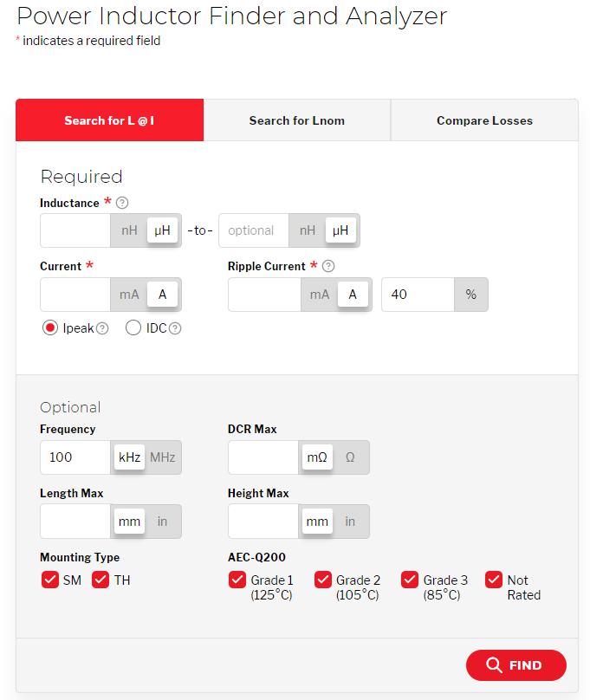Image resolution: width=590 pixels, height=700 pixels.
Task: Switch Current unit to mA
Action: 129,295
